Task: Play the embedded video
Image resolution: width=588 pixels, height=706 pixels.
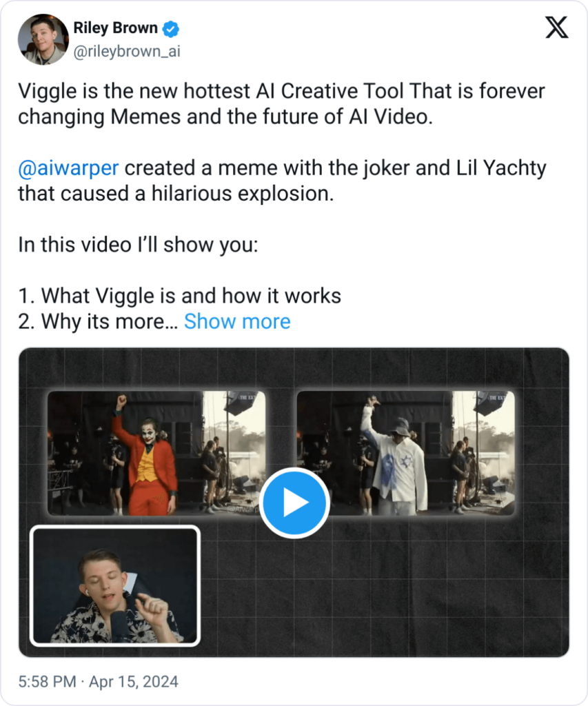Action: pyautogui.click(x=294, y=503)
